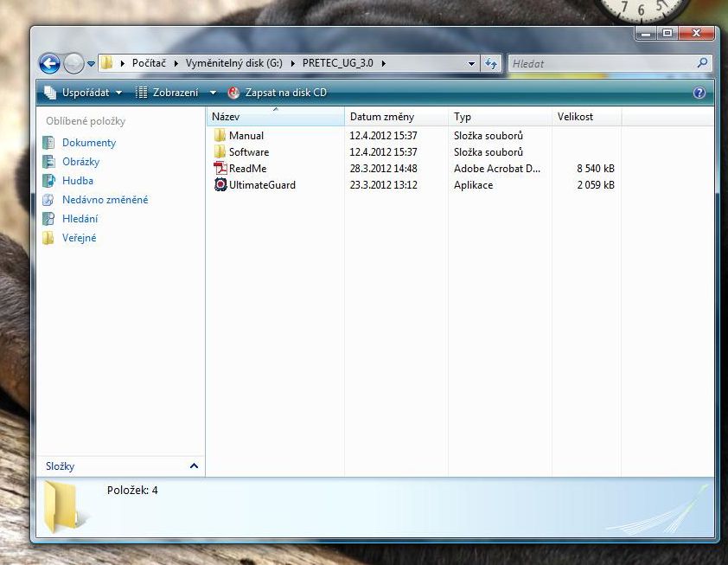Open Veřejné in favorite links
This screenshot has height=565, width=728.
point(79,238)
